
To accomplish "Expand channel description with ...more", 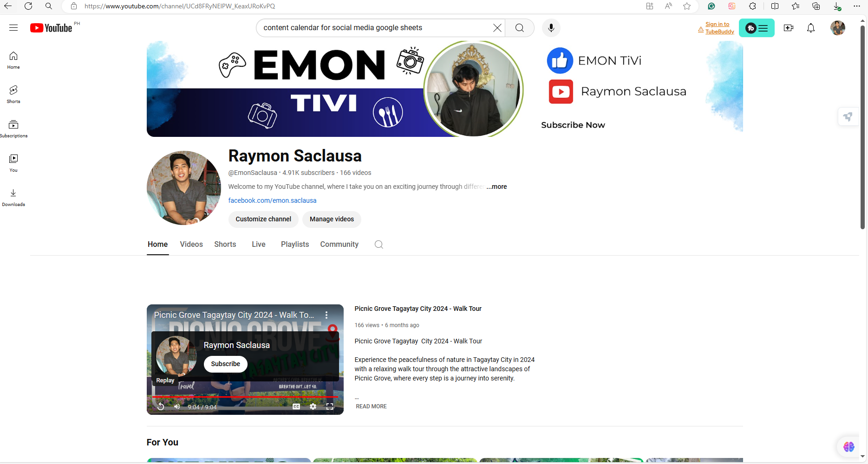I will 496,187.
